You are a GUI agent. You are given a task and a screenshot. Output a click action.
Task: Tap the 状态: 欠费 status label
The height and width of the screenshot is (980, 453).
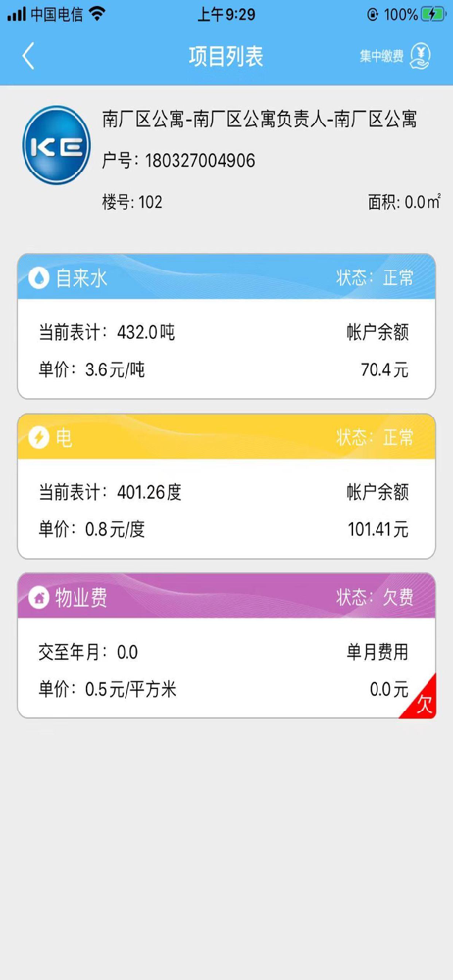coord(375,598)
